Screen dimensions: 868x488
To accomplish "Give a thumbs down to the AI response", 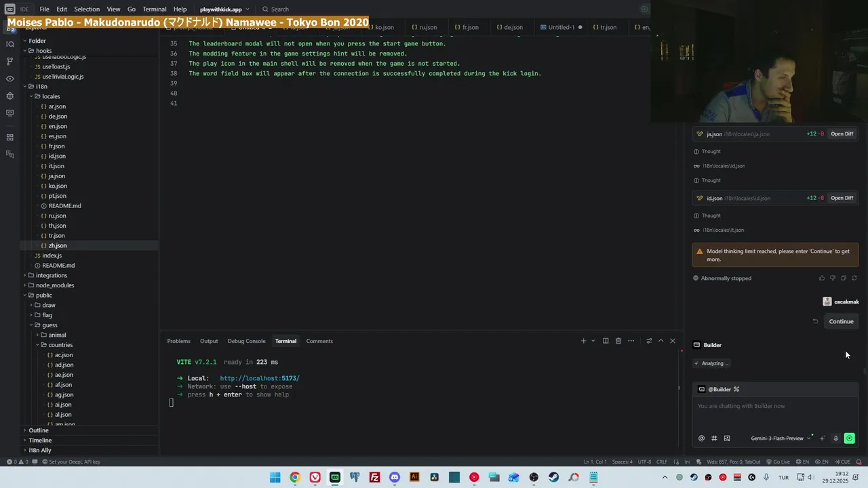I will 833,278.
